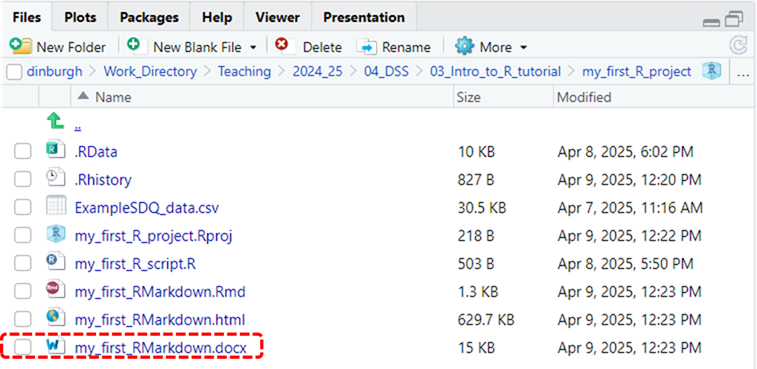Minimize the Files pane

tap(711, 22)
